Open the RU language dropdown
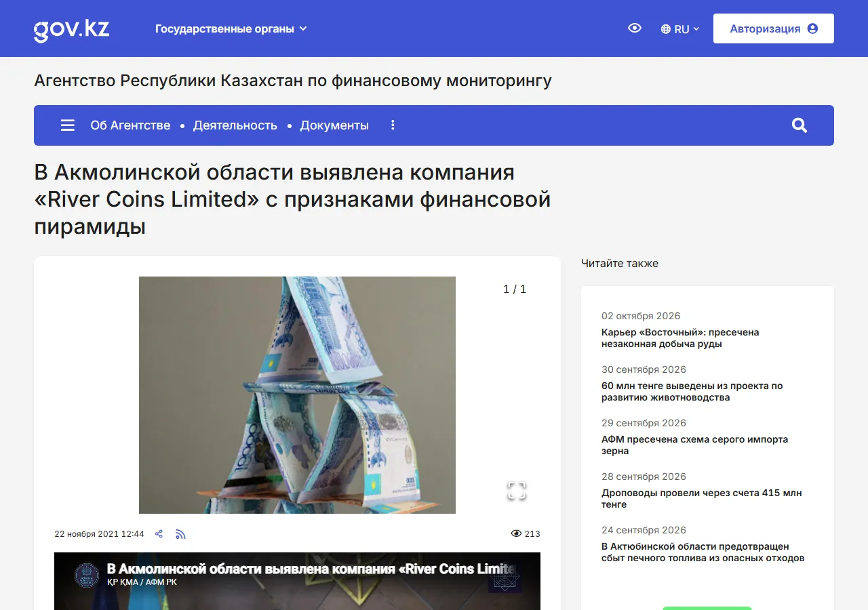 tap(680, 29)
